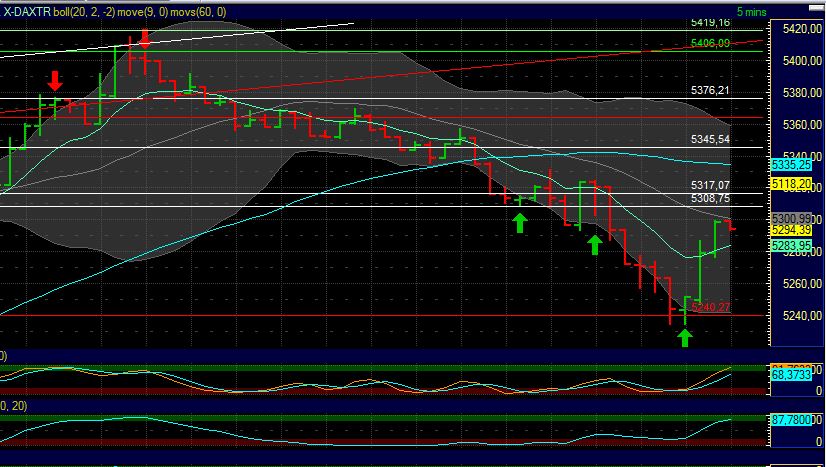
Task: Click the 5376,21 price level label
Action: pyautogui.click(x=709, y=90)
